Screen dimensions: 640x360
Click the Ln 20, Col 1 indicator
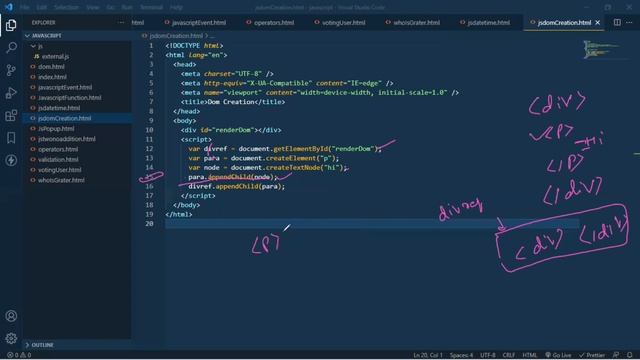428,355
